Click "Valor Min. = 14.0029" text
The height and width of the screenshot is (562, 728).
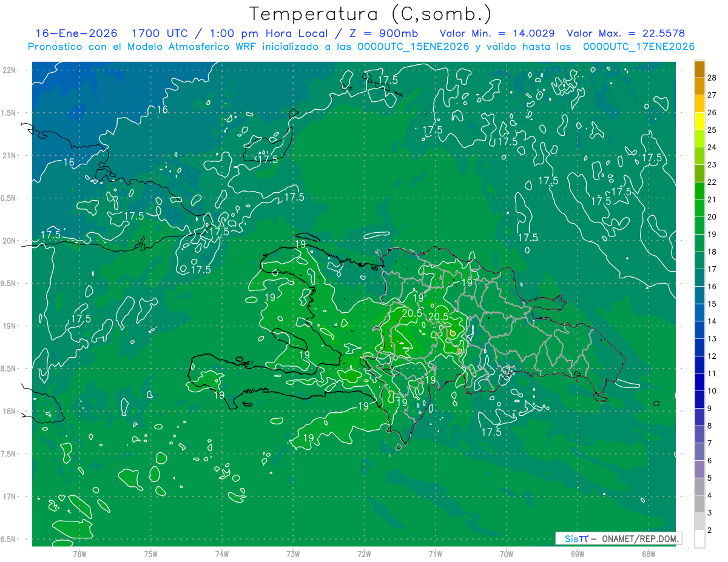click(497, 33)
